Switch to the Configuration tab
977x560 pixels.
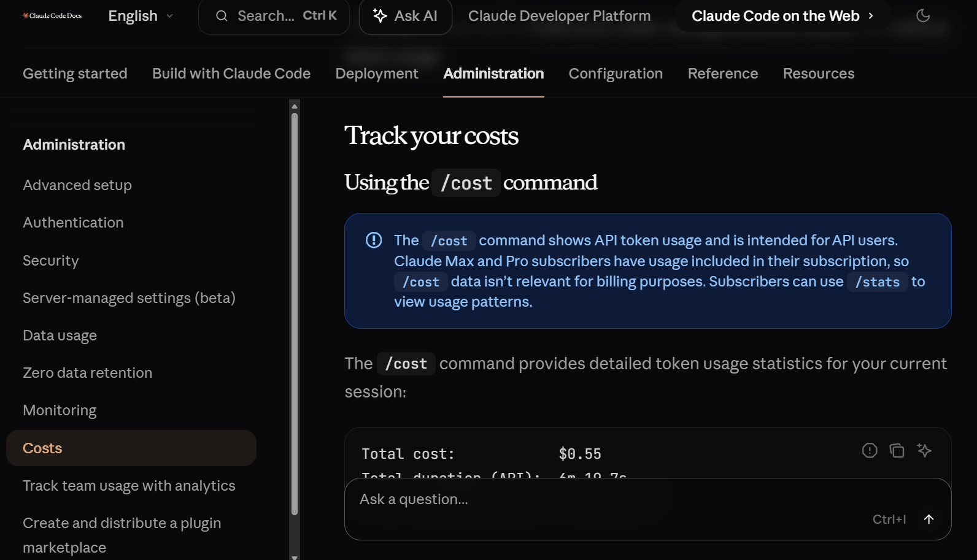[616, 74]
